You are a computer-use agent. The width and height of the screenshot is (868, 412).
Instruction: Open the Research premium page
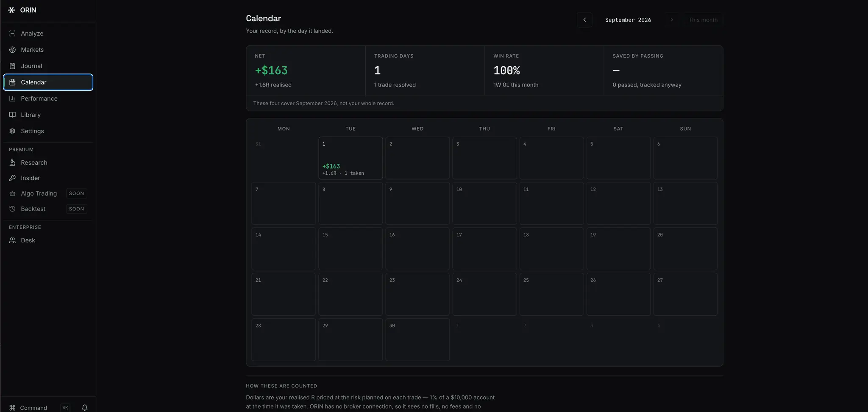pos(48,163)
